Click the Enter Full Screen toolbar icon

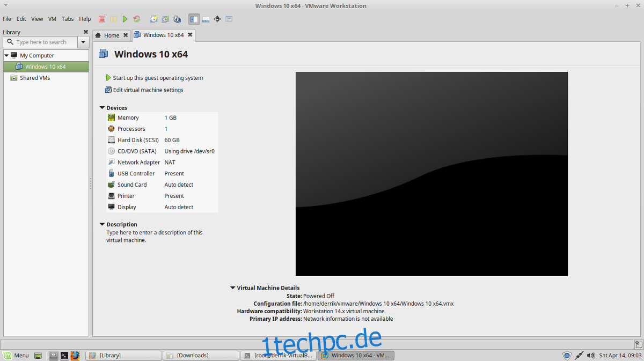click(217, 19)
